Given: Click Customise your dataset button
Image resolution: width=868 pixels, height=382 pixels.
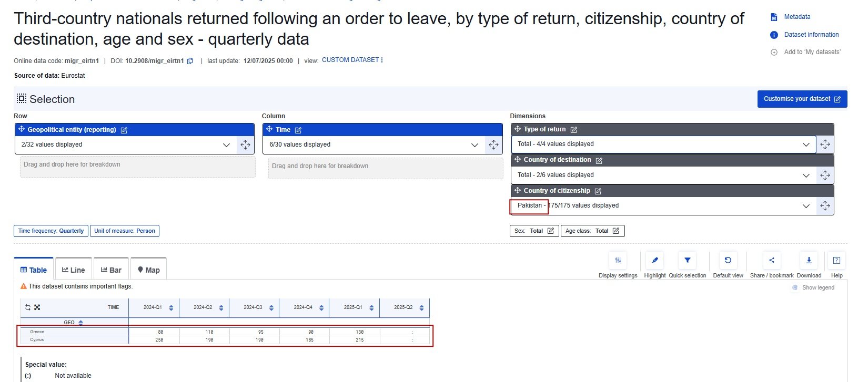Looking at the screenshot, I should point(802,99).
